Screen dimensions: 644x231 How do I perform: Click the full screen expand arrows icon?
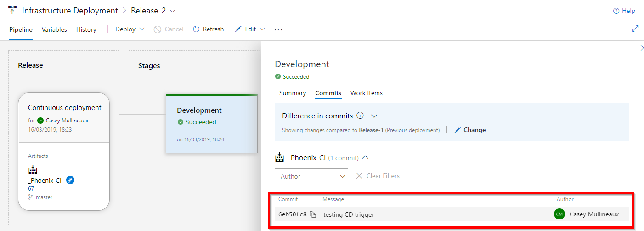pos(635,29)
